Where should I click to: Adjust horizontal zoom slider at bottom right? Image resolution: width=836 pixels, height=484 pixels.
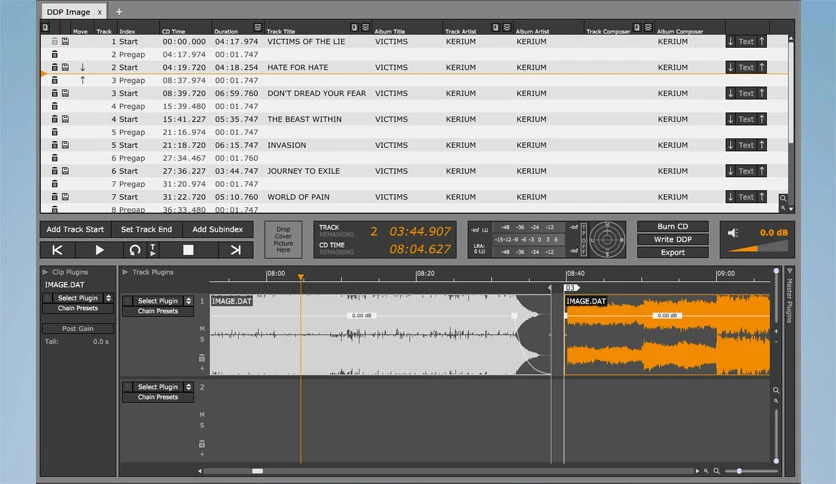click(738, 471)
